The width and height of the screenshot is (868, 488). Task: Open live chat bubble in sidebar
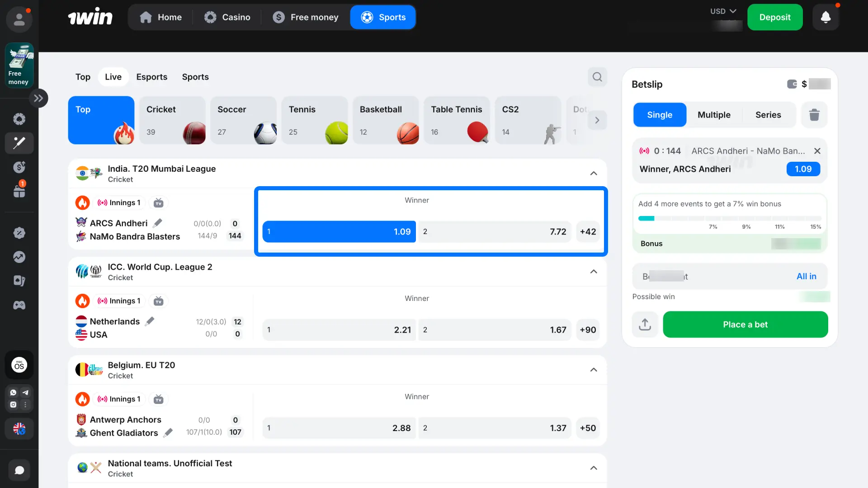[19, 470]
